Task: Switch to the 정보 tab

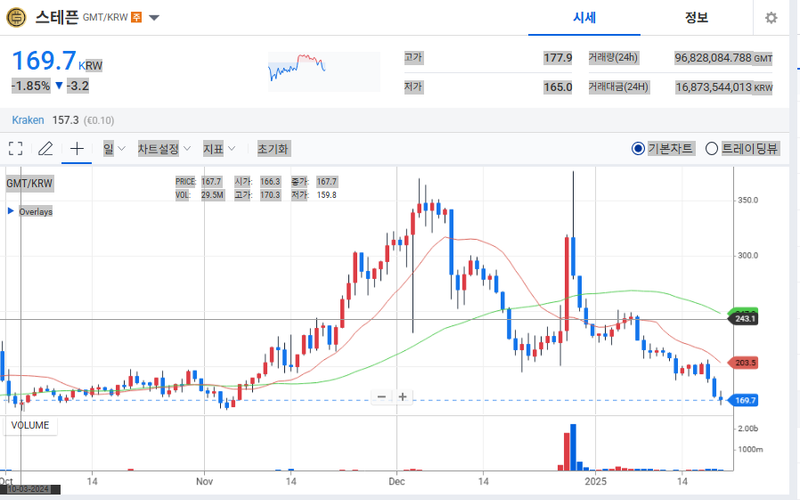Action: [696, 18]
